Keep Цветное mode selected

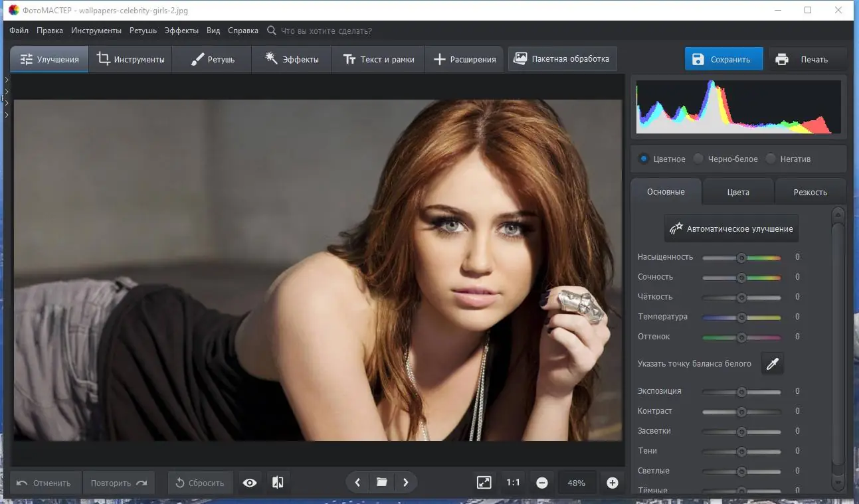tap(642, 159)
